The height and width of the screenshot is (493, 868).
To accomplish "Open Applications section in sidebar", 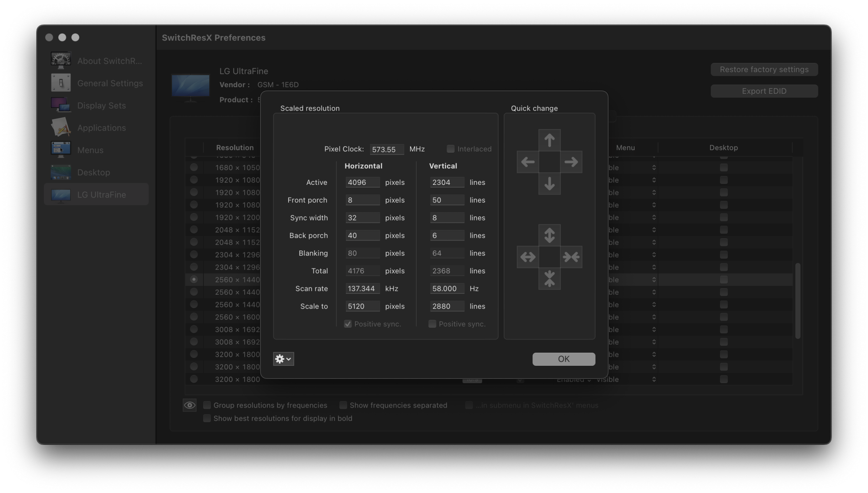I will [x=96, y=128].
